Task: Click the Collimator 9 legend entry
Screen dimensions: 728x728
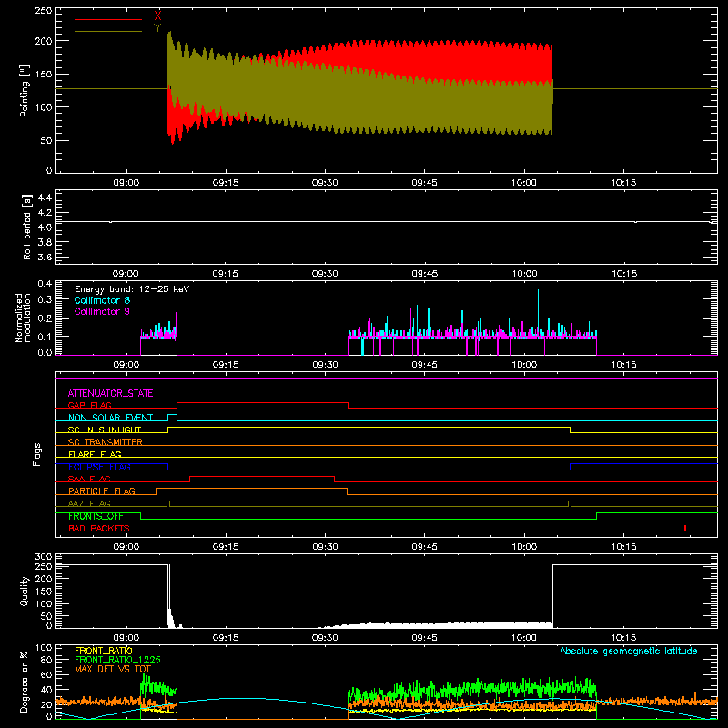Action: (x=102, y=311)
